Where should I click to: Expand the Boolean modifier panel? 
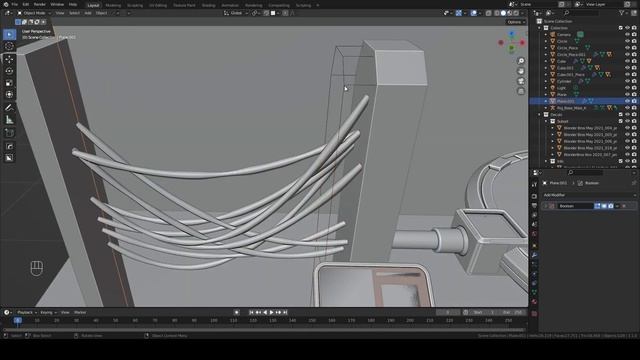[546, 206]
